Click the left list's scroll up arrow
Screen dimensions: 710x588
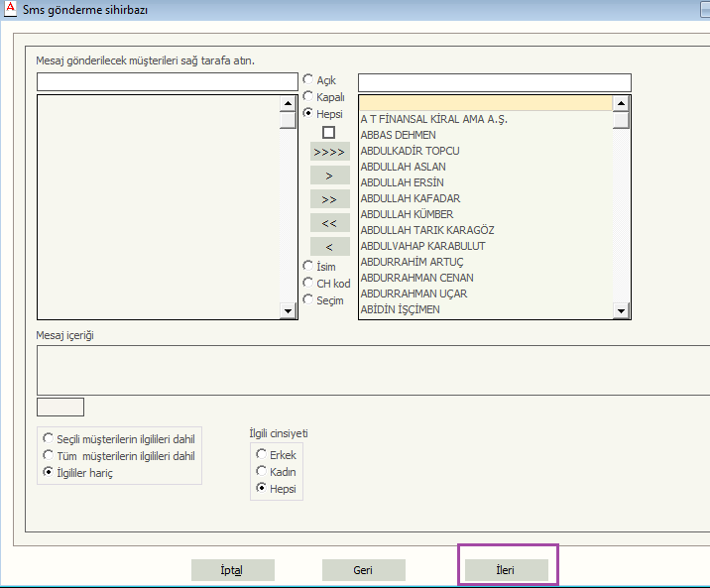[288, 103]
